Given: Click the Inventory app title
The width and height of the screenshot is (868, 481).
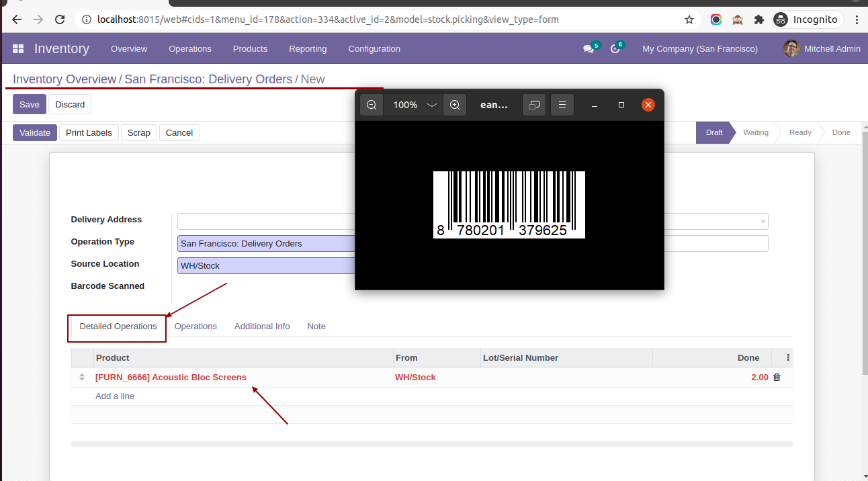Looking at the screenshot, I should pos(62,48).
